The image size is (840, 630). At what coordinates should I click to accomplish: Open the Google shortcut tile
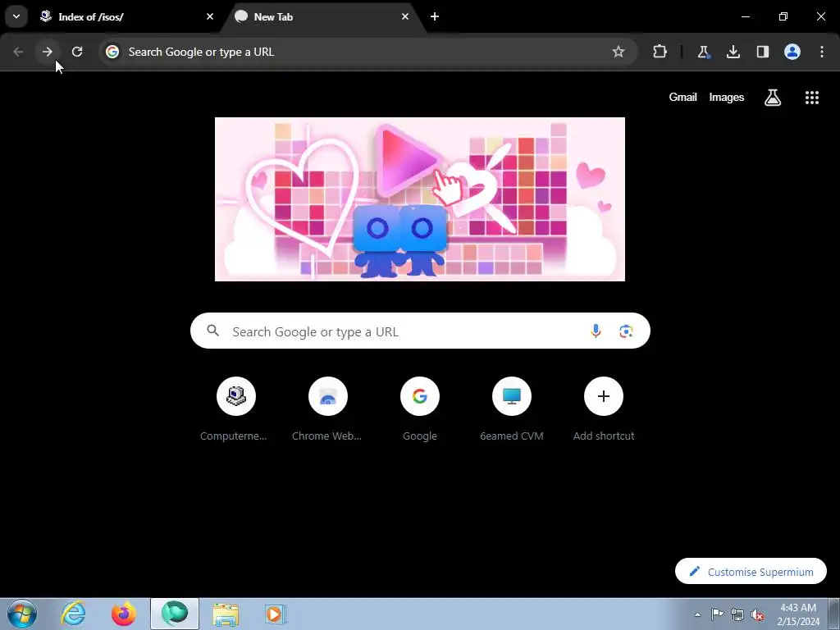[x=420, y=409]
